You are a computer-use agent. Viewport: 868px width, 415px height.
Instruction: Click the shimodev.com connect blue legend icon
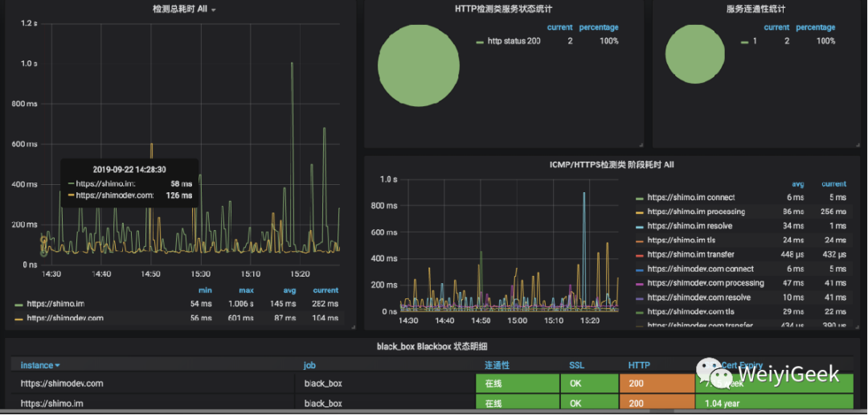(x=640, y=269)
